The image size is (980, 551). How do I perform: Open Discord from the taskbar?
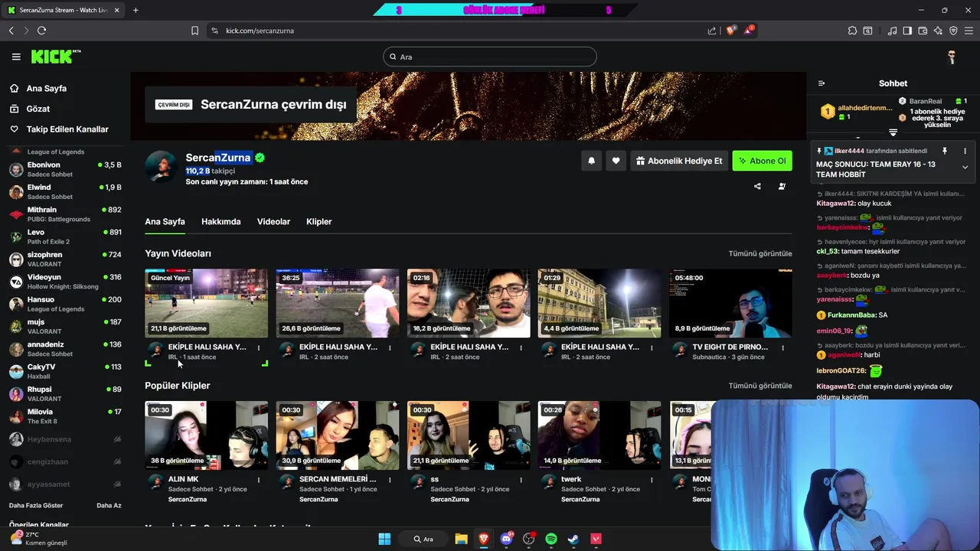tap(506, 539)
